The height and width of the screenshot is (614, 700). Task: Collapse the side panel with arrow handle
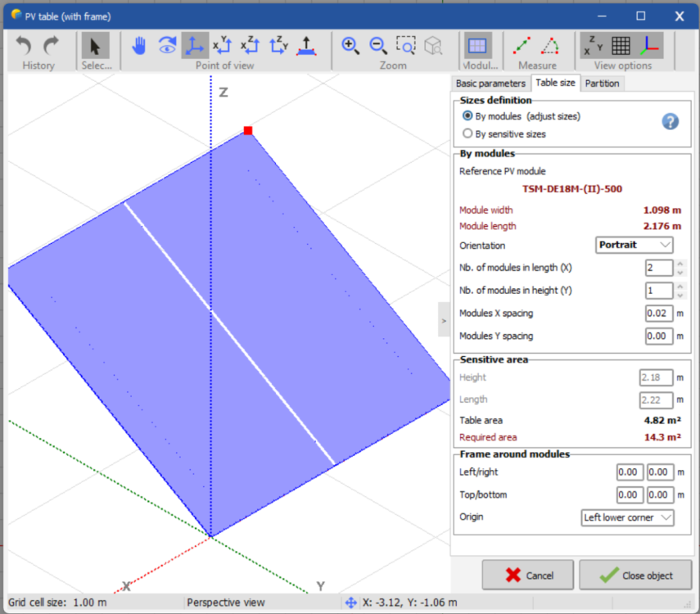click(444, 321)
